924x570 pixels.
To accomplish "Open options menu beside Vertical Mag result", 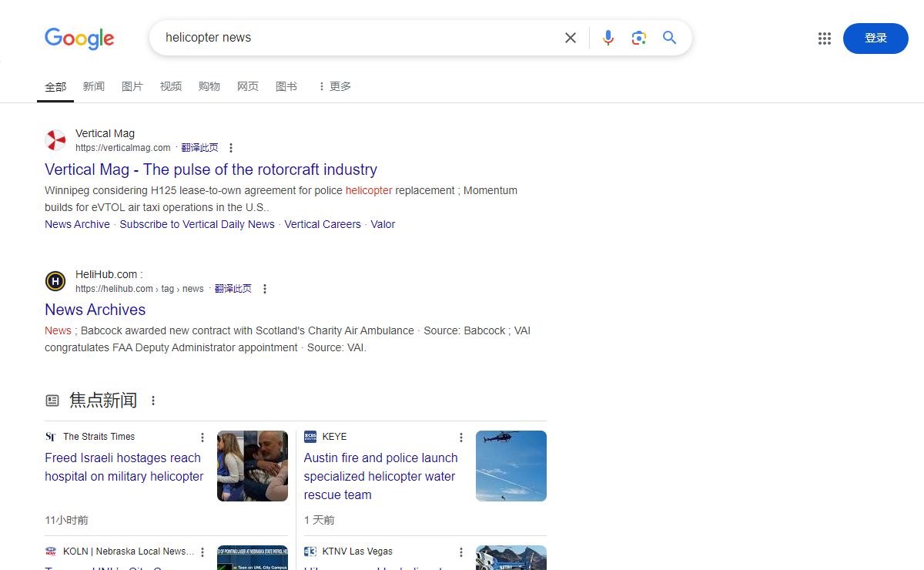I will tap(230, 148).
